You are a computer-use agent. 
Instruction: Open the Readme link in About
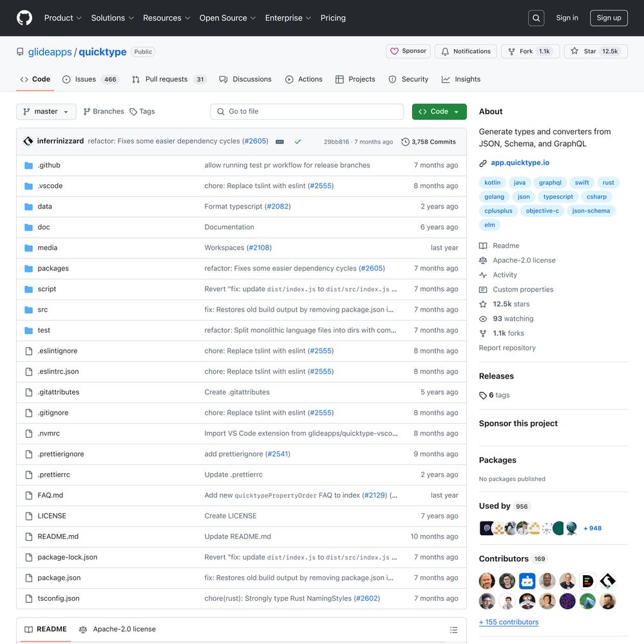pos(500,245)
